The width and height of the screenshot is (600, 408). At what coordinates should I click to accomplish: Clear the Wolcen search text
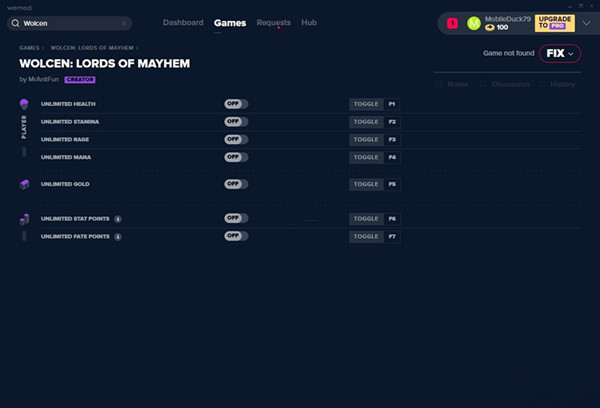pos(124,23)
